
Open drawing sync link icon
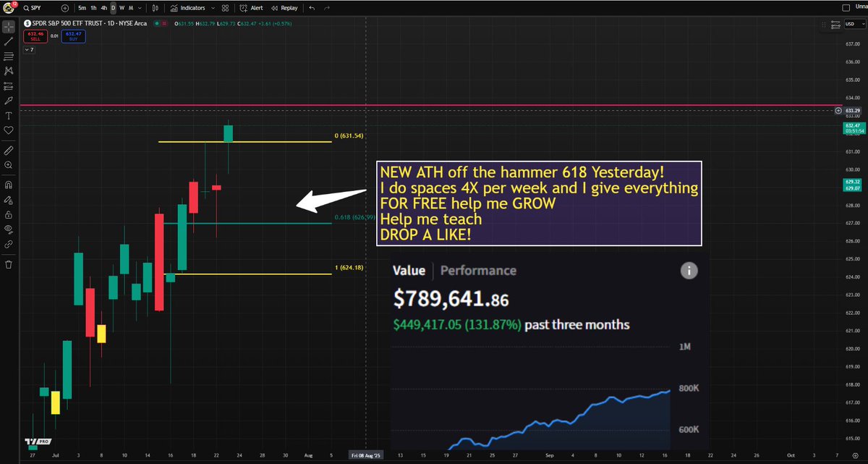(9, 245)
